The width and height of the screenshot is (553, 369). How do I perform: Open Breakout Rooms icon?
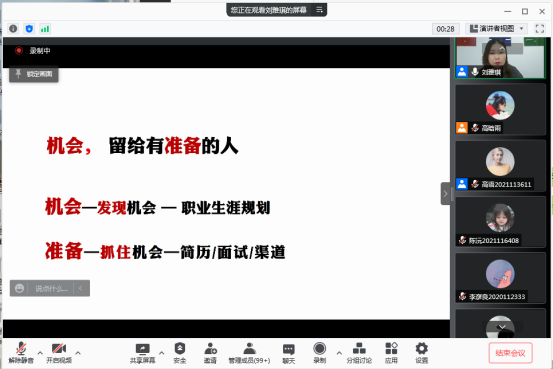[359, 353]
